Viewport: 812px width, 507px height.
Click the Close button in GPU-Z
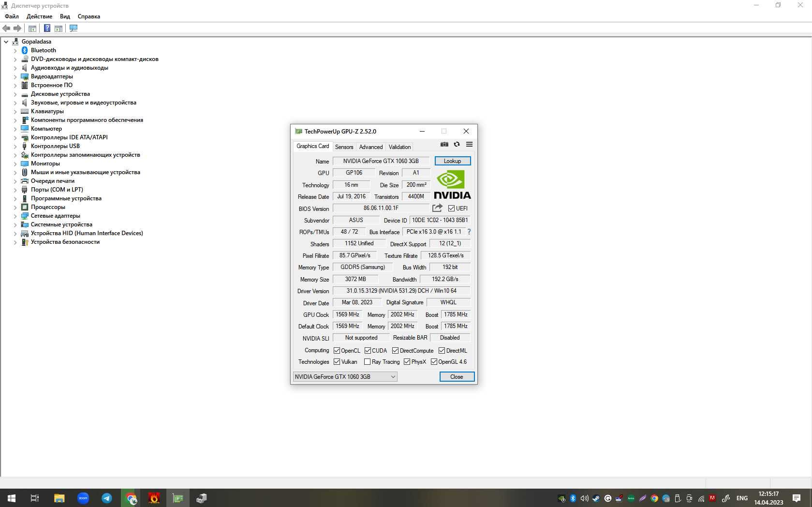(457, 377)
